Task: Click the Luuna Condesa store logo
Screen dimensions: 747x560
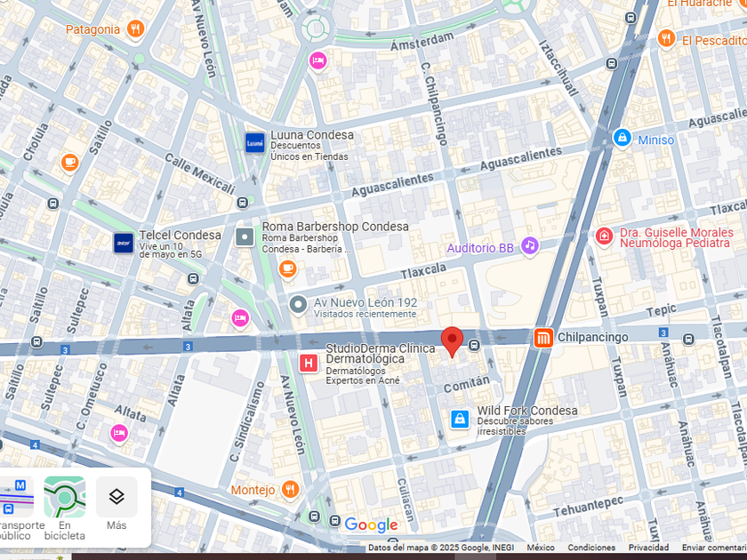Action: pos(255,143)
